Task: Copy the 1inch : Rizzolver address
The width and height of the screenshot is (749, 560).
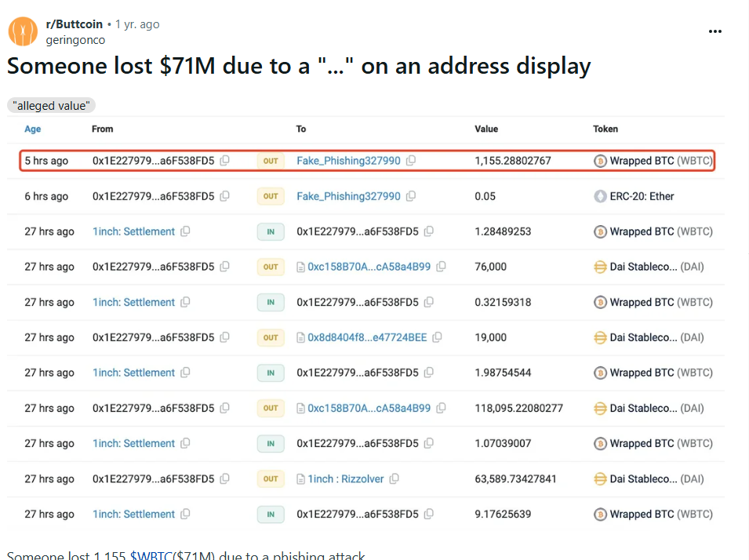Action: tap(394, 478)
